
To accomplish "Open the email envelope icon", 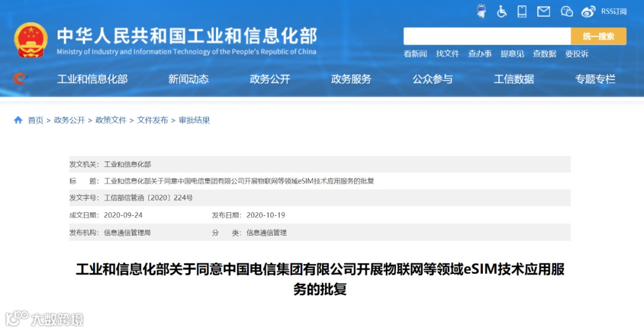I will click(x=543, y=11).
